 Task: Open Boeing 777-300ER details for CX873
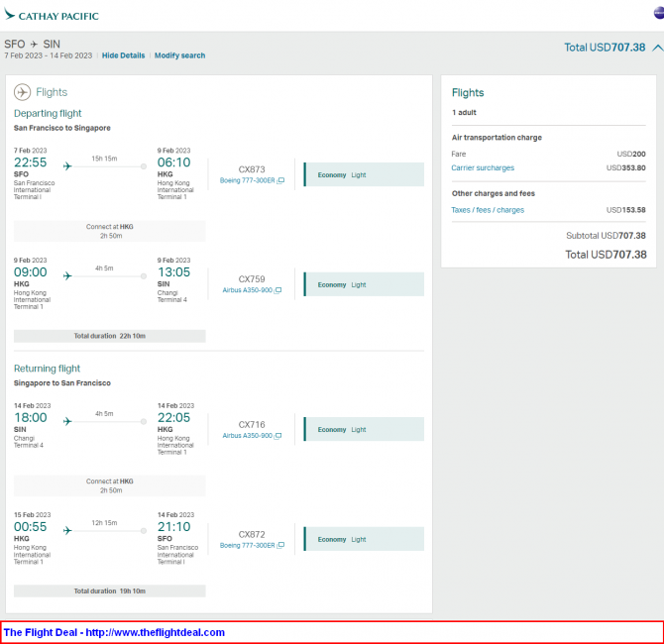[248, 180]
